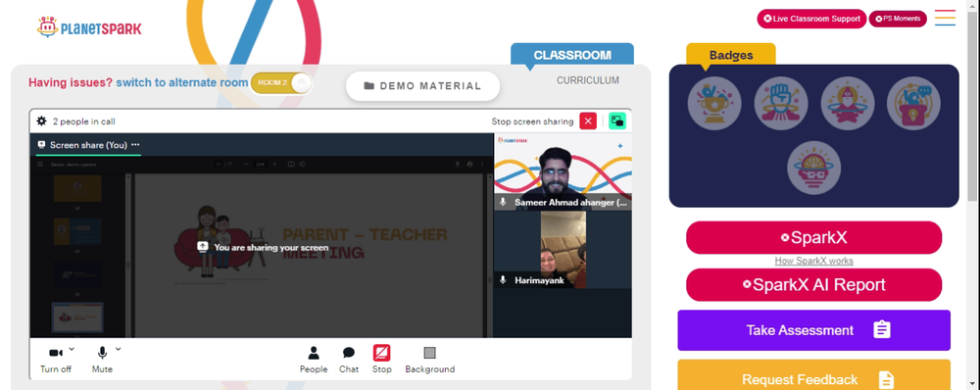Click '2 people in call' text
The image size is (980, 390).
pos(83,122)
